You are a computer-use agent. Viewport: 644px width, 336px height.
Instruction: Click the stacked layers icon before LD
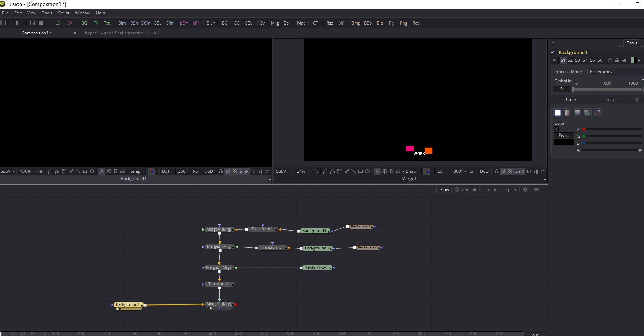pos(41,23)
